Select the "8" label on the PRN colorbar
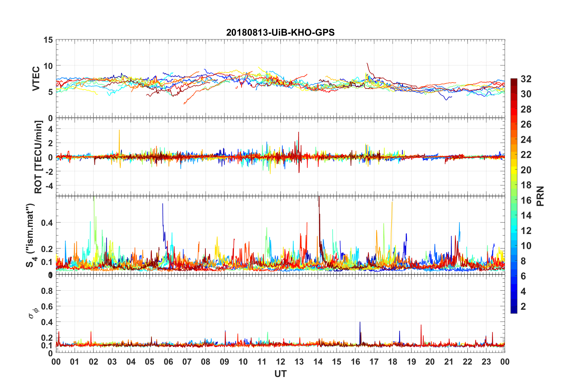The image size is (561, 392). 523,261
